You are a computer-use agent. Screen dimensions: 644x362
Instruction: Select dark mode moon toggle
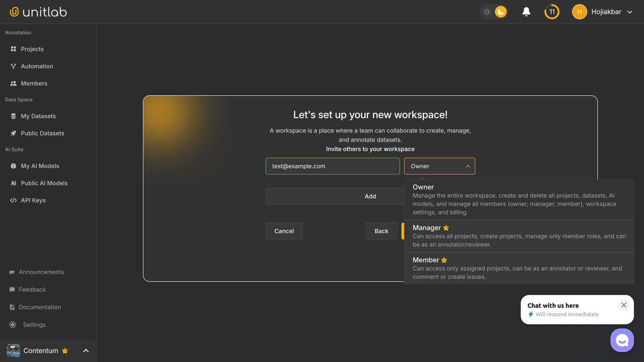(x=500, y=12)
